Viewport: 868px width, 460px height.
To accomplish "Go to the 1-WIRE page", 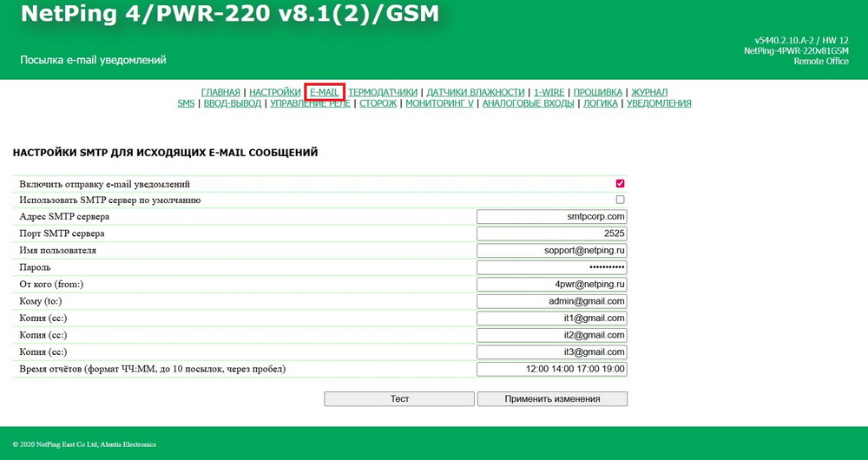I will point(549,92).
